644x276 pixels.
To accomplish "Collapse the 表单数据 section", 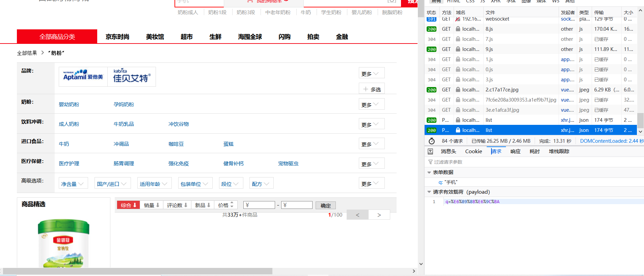I will 429,172.
